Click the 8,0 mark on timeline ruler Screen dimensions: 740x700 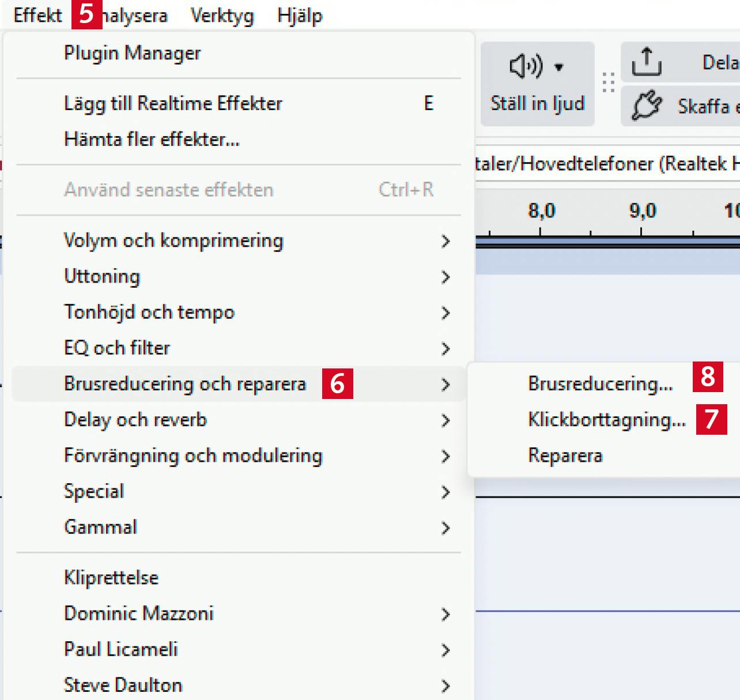click(541, 212)
